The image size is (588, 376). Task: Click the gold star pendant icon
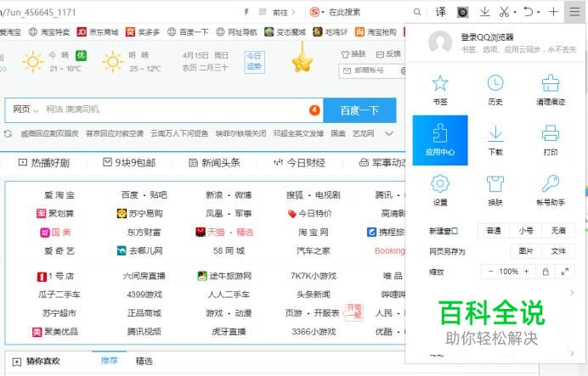[x=302, y=62]
